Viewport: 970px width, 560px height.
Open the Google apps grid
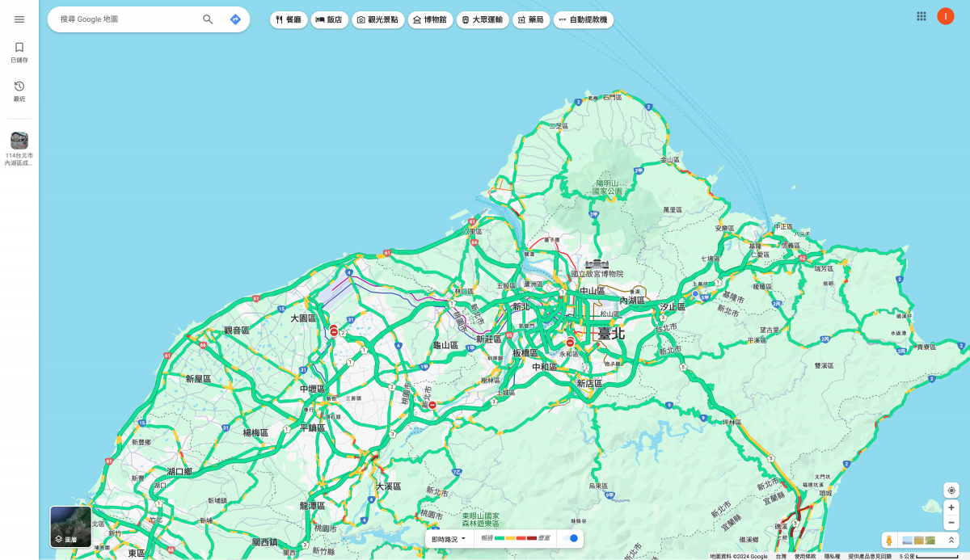[x=921, y=16]
